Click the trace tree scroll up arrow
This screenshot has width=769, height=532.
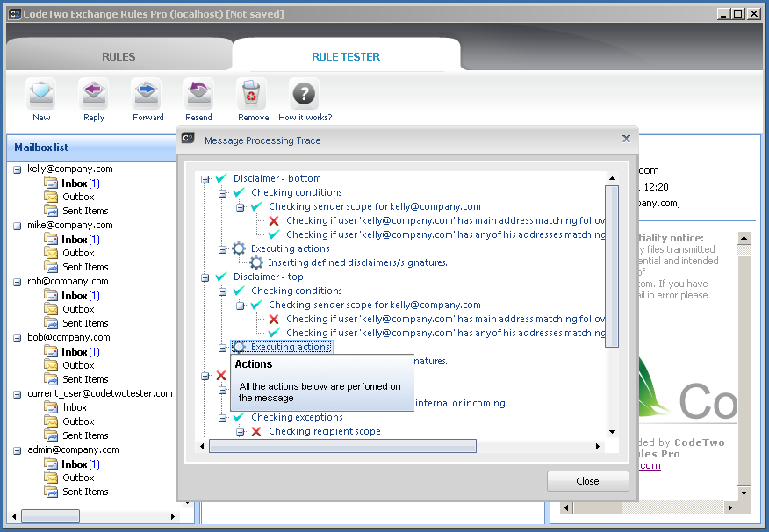coord(612,178)
